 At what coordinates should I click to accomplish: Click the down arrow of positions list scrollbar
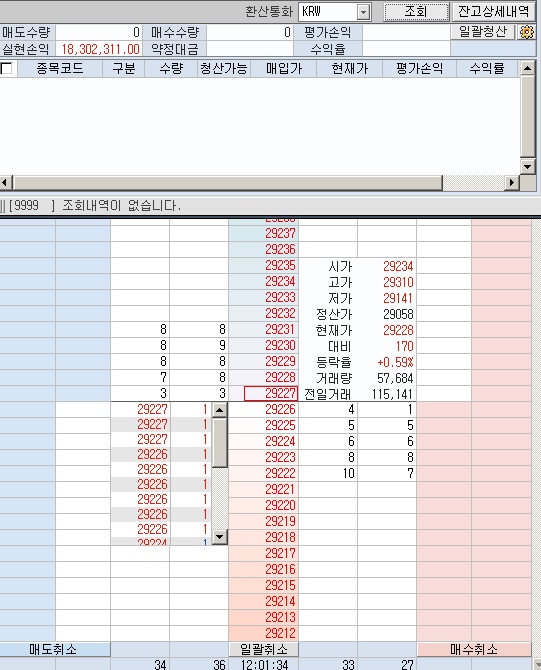528,167
